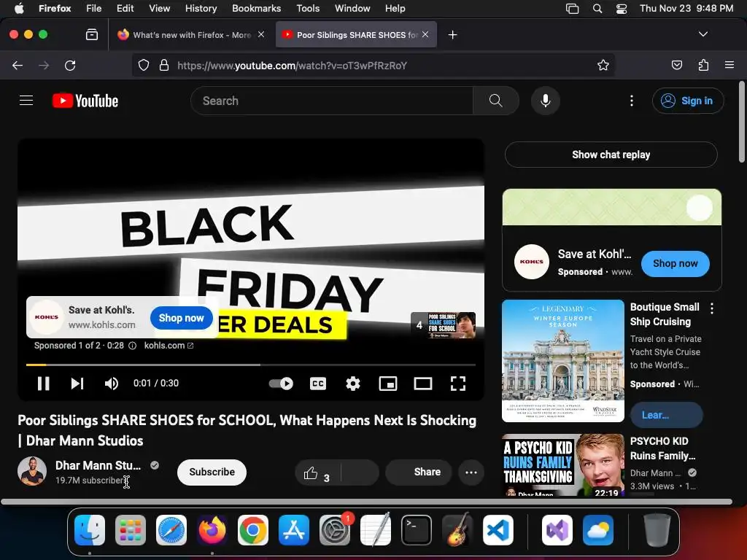
Task: Click the Sign in button
Action: tap(688, 101)
